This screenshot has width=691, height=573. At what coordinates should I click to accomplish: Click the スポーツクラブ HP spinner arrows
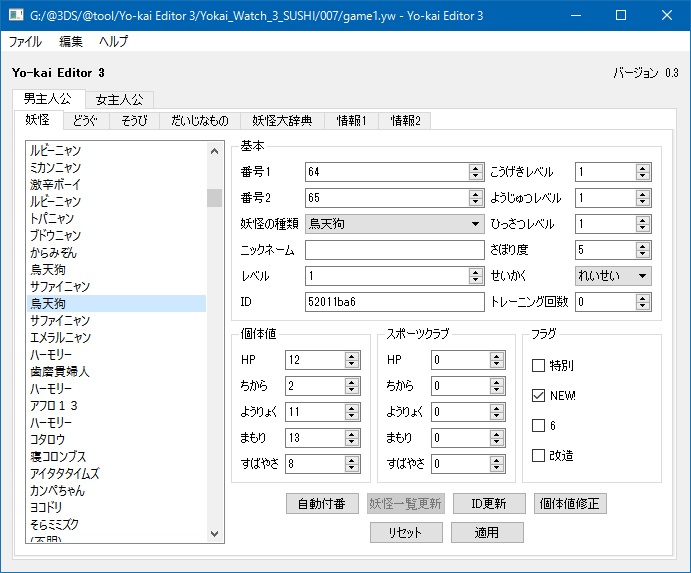point(497,360)
